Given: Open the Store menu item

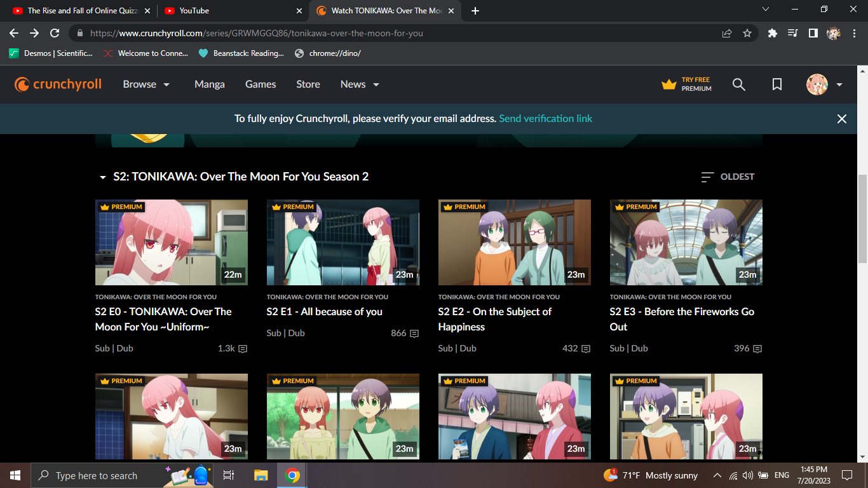Looking at the screenshot, I should [308, 85].
